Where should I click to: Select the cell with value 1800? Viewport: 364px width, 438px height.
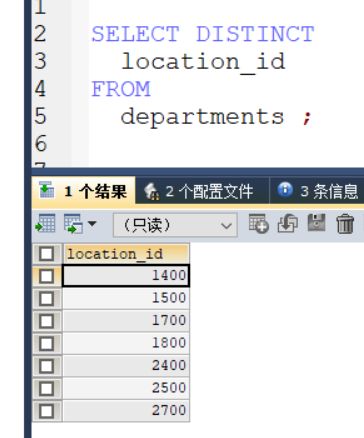click(x=126, y=343)
